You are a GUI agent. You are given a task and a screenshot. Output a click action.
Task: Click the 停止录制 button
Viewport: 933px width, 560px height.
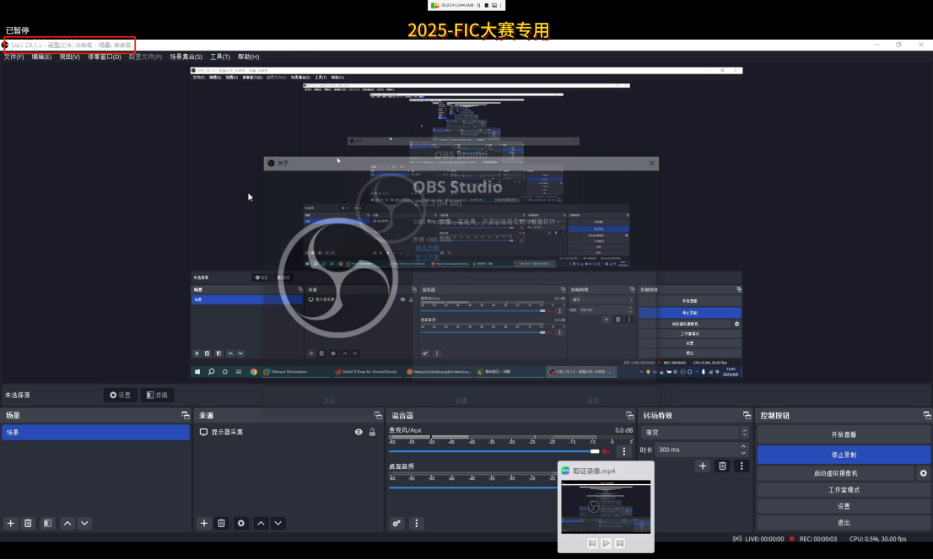tap(844, 455)
